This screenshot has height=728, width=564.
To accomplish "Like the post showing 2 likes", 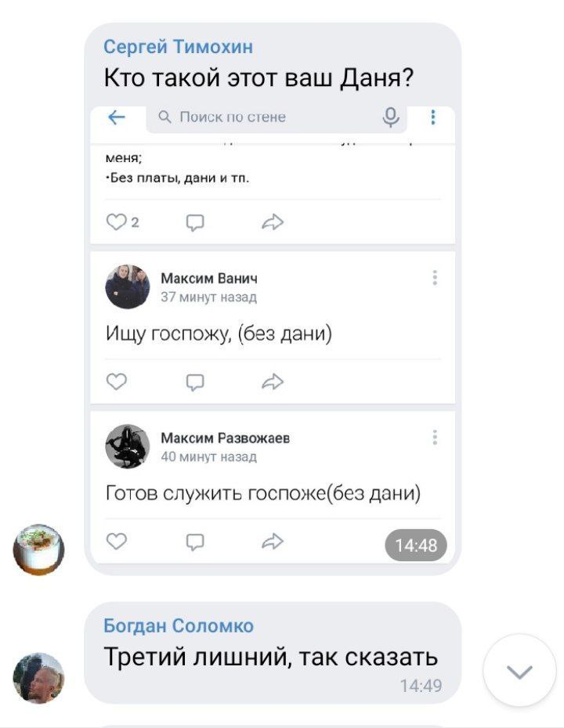I will tap(116, 222).
